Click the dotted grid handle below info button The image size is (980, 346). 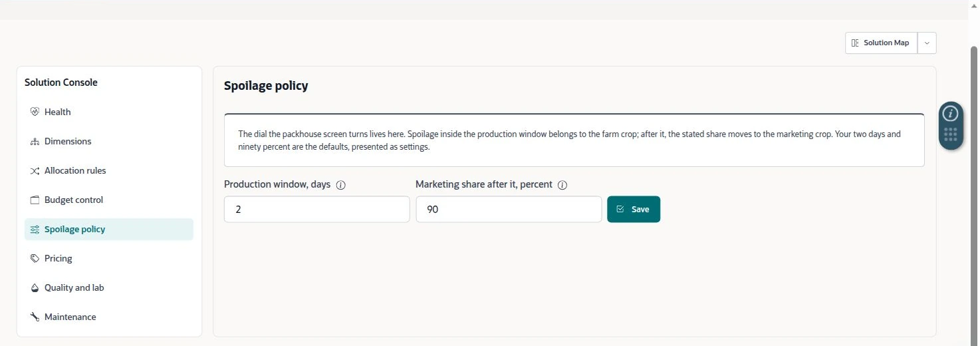(951, 134)
